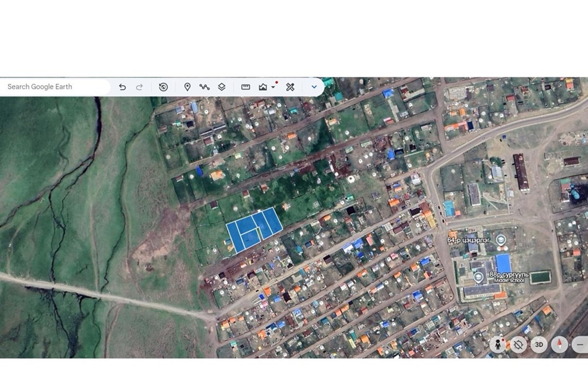Open the crossed tools icon in toolbar
The height and width of the screenshot is (392, 588).
pos(290,87)
